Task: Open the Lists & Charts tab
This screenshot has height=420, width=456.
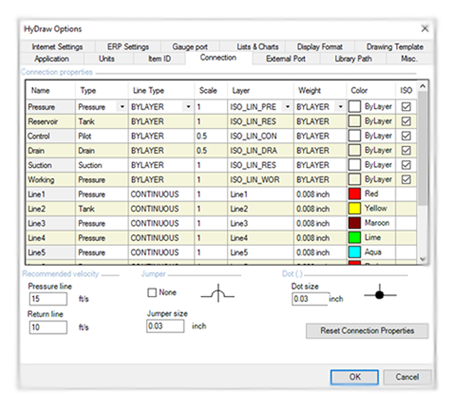Action: coord(257,47)
